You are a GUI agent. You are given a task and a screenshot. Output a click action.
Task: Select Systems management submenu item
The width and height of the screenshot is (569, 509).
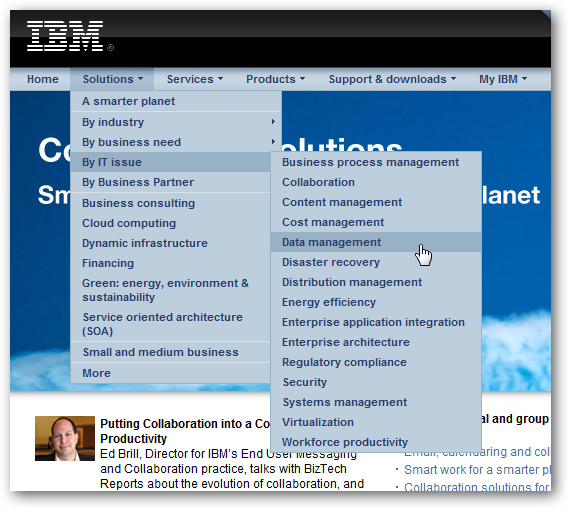click(x=376, y=402)
